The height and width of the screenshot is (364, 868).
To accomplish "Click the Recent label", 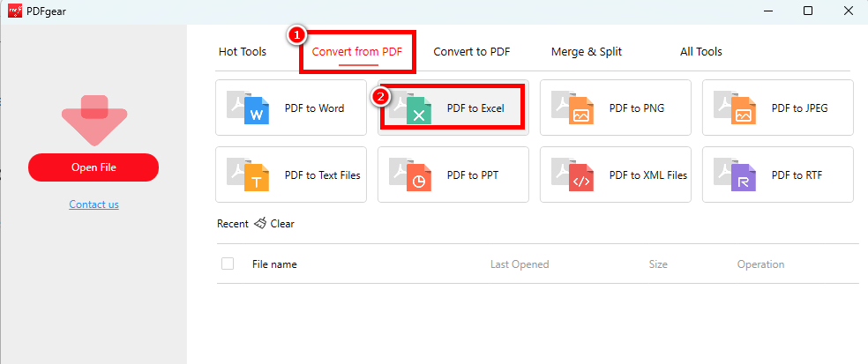I will [x=233, y=224].
